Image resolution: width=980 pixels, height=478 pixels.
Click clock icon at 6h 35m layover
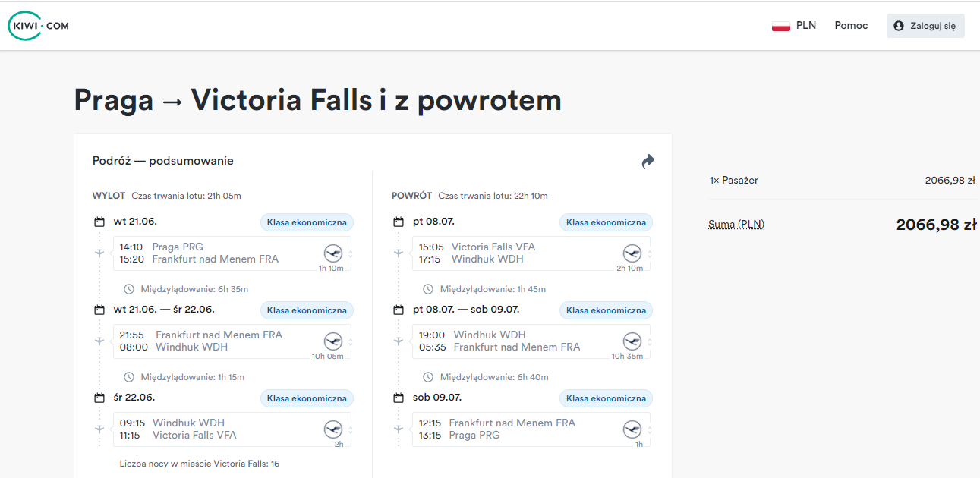(x=129, y=289)
